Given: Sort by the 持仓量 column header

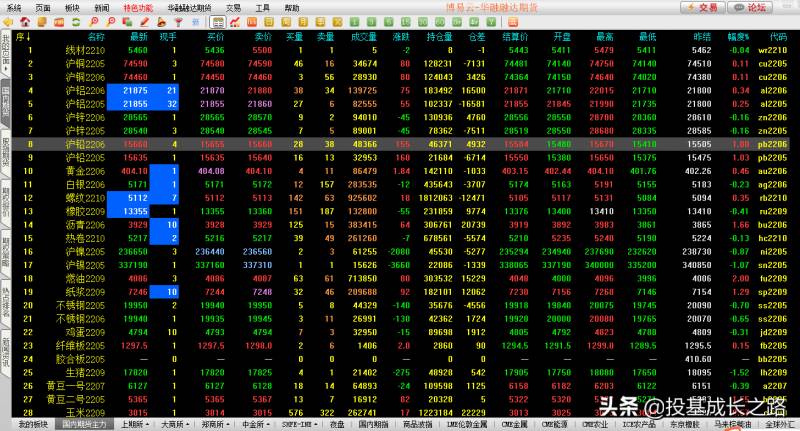Looking at the screenshot, I should pyautogui.click(x=439, y=37).
